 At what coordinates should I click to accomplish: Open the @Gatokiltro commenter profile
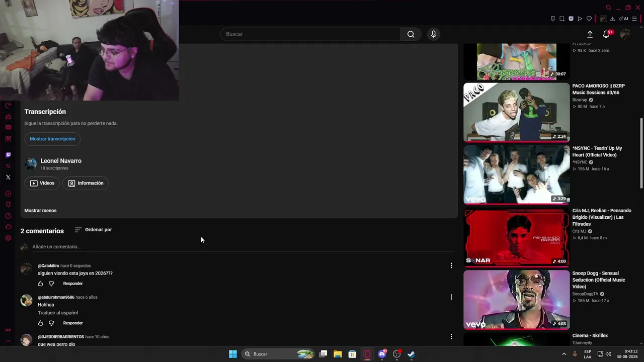click(x=48, y=265)
